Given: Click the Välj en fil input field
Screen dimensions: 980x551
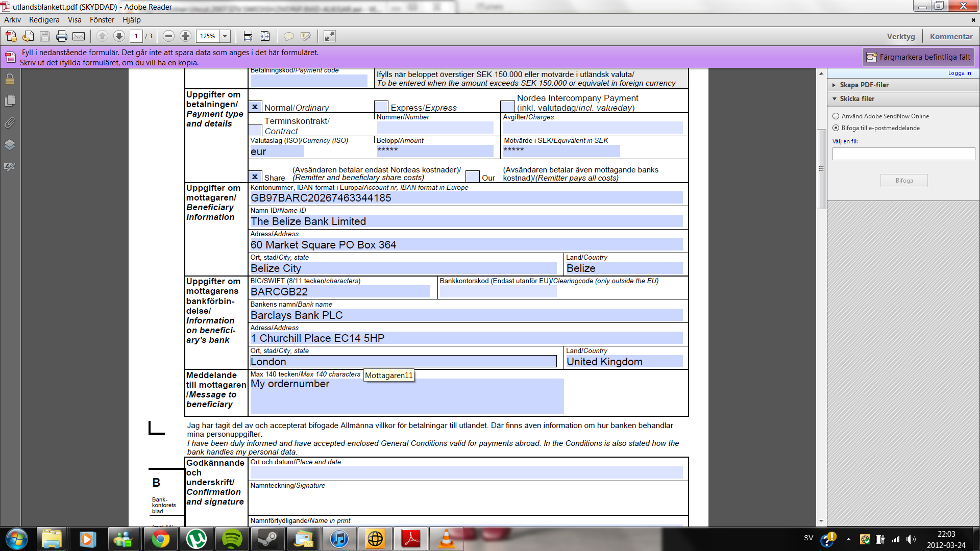Looking at the screenshot, I should 903,154.
